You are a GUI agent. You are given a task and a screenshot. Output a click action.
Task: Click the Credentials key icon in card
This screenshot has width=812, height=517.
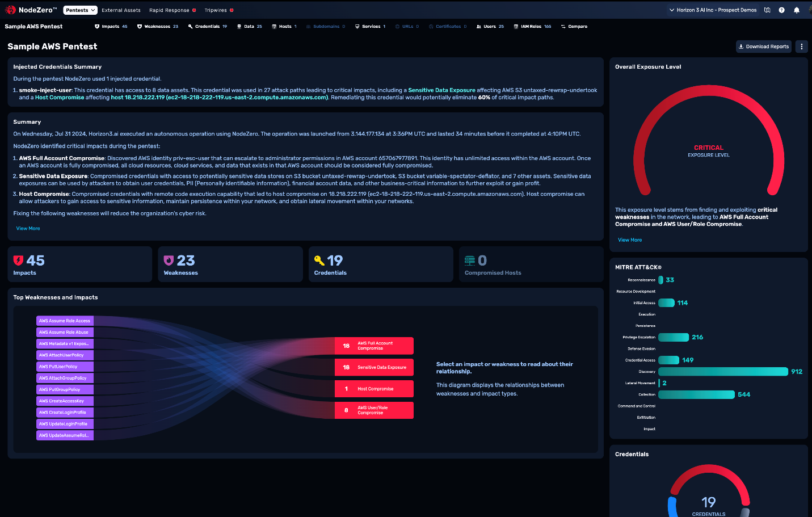pyautogui.click(x=319, y=260)
